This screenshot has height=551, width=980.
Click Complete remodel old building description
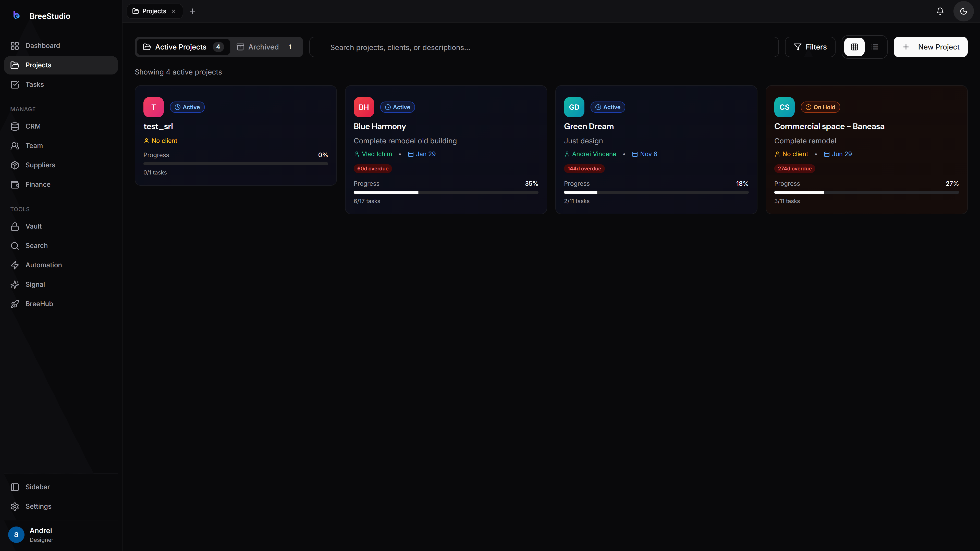405,141
